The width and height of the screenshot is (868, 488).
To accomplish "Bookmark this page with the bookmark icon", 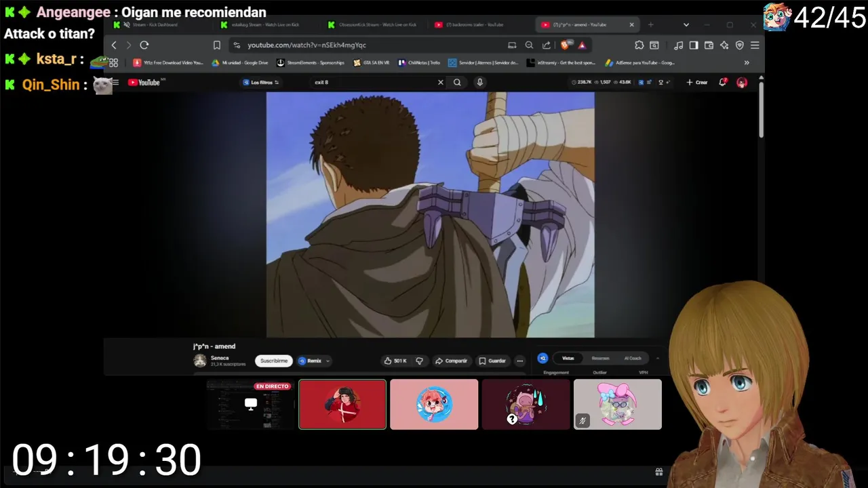I will (x=217, y=45).
